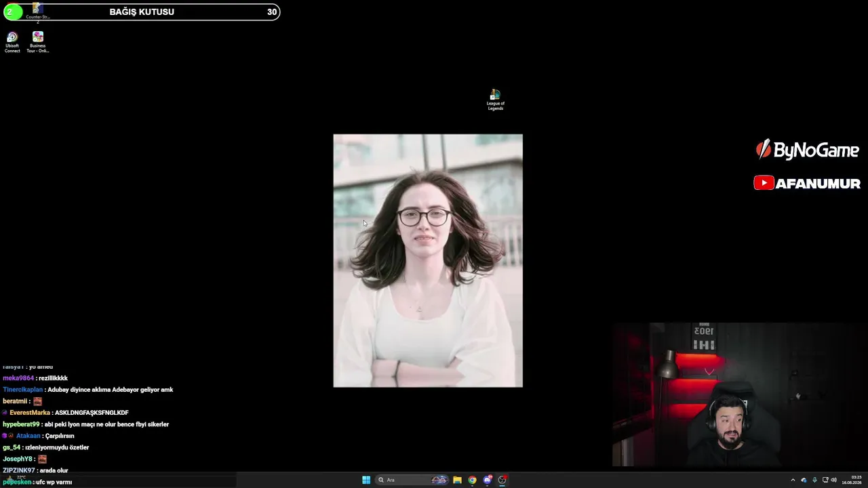Click chat username gs_54
868x488 pixels.
point(12,447)
